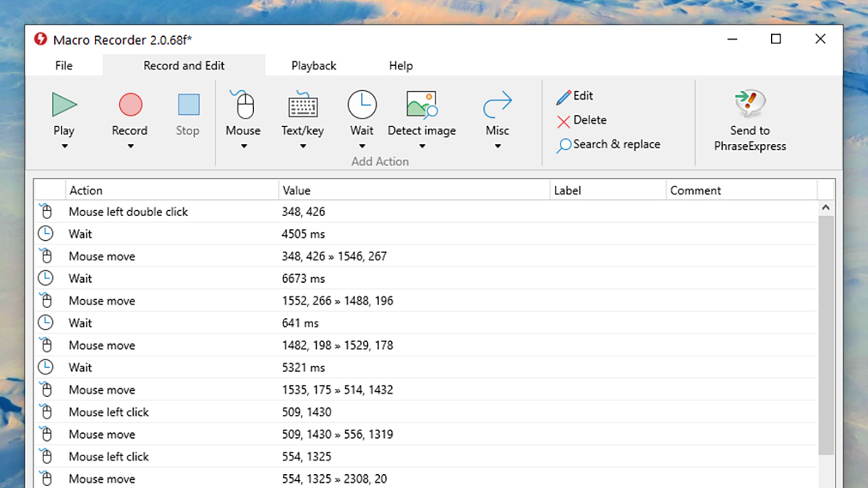Click the Send to PhraseExpress label
This screenshot has width=868, height=488.
[x=750, y=139]
